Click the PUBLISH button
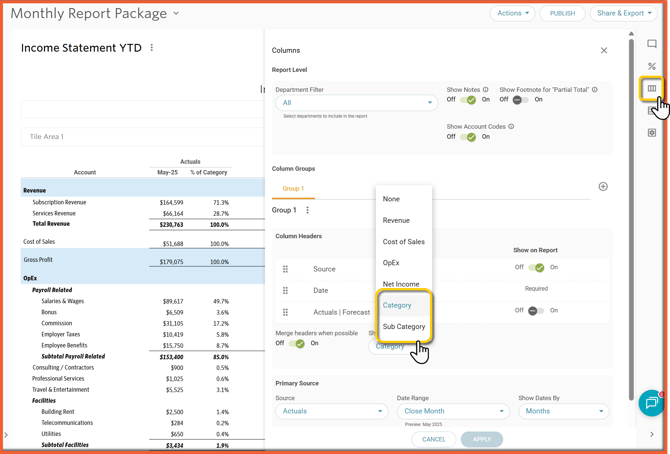The height and width of the screenshot is (454, 670). [x=562, y=13]
